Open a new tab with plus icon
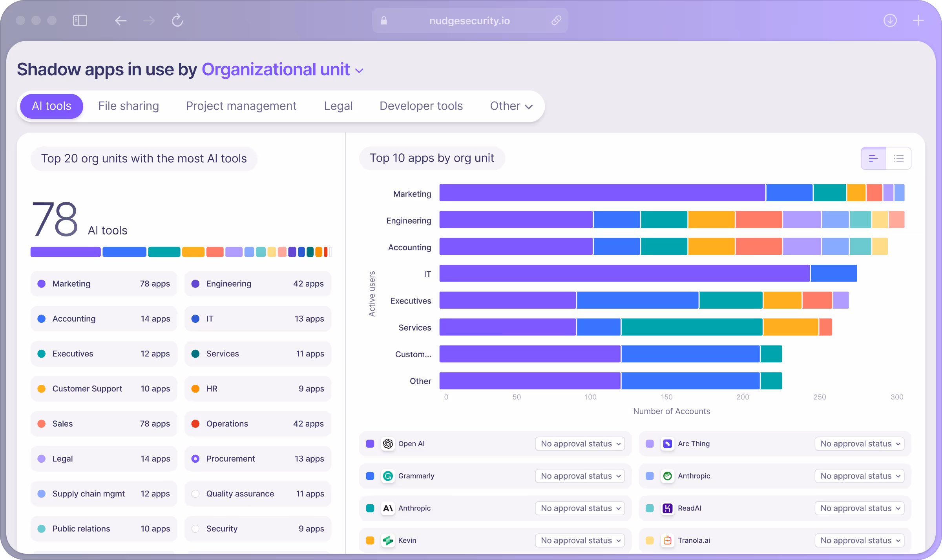This screenshot has height=560, width=942. pos(918,20)
